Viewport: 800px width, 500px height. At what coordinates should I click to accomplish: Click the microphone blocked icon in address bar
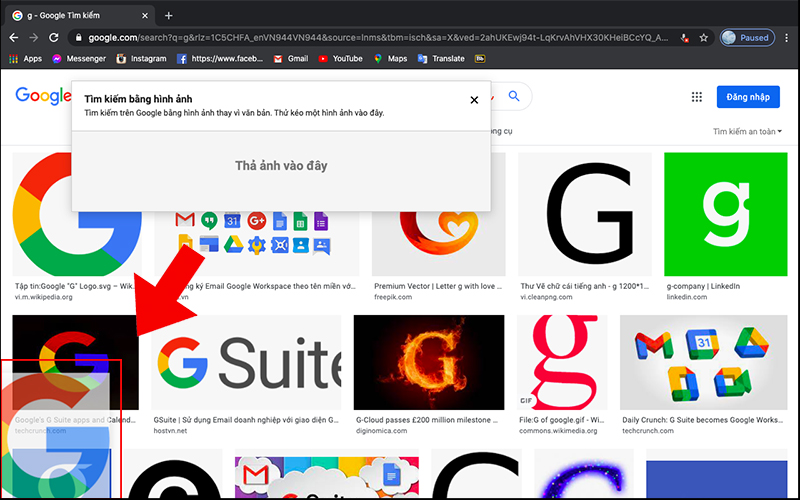(685, 38)
